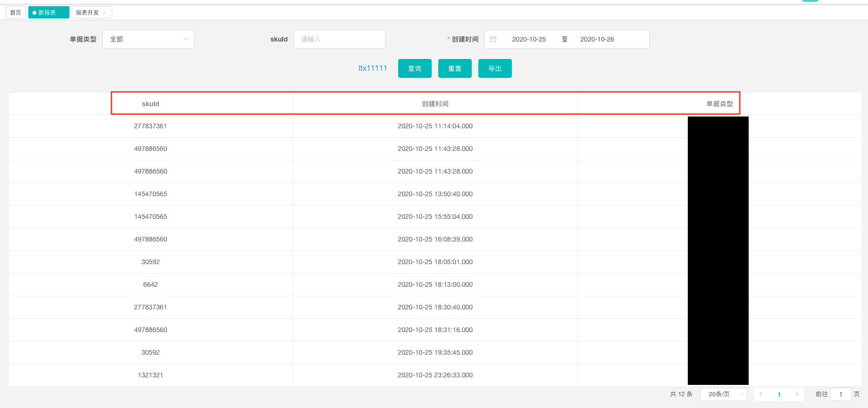
Task: Close the 新报表 tab
Action: [62, 13]
